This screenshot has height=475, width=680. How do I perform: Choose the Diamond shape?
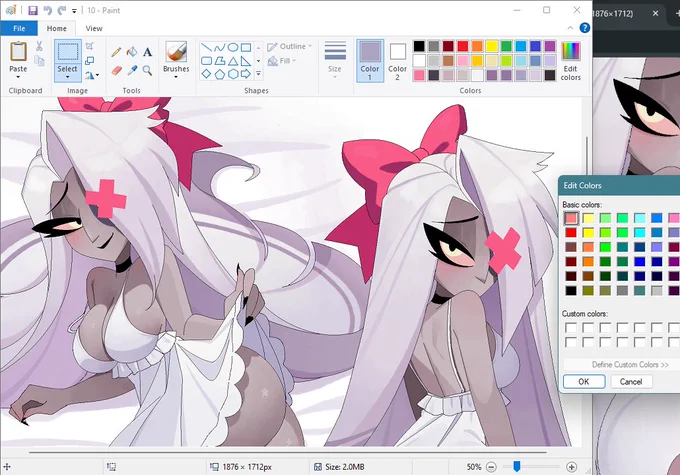[x=207, y=74]
